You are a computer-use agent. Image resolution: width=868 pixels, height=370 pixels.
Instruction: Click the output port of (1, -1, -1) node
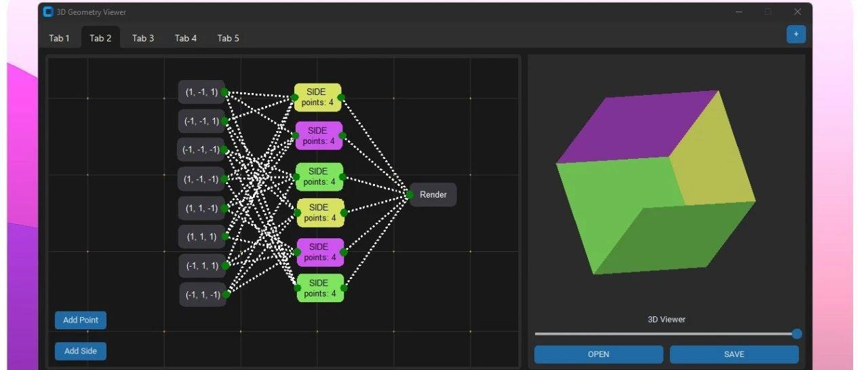pos(224,179)
